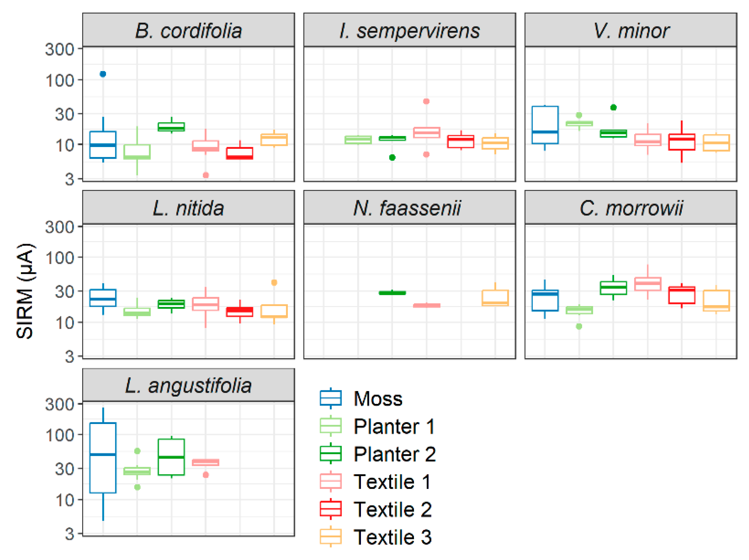The height and width of the screenshot is (560, 749).
Task: Click the Textile 3 legend text label
Action: (x=392, y=537)
